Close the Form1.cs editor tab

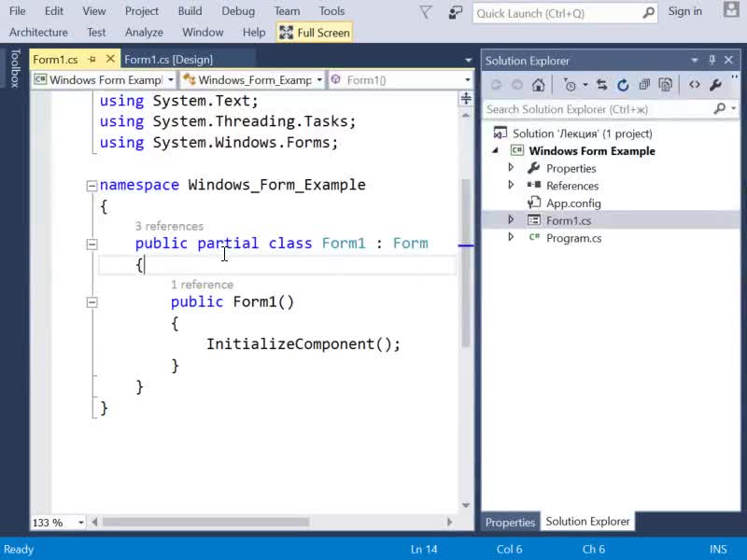(x=110, y=59)
